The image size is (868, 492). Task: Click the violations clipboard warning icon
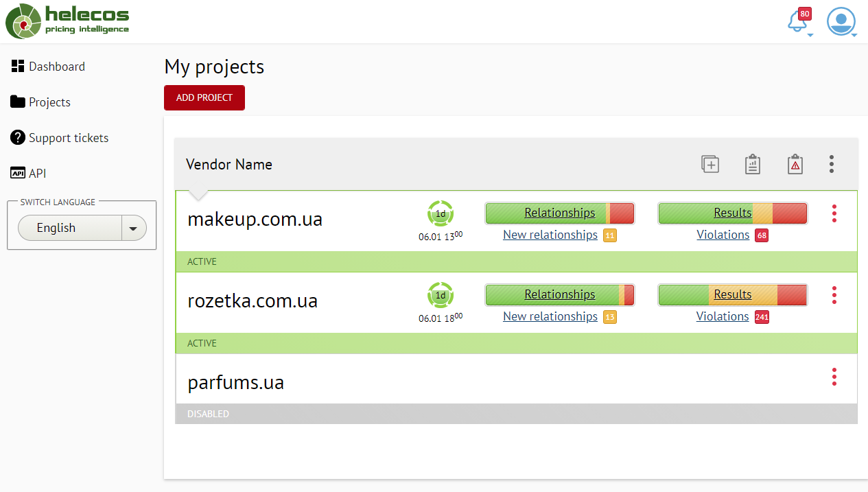click(x=795, y=164)
